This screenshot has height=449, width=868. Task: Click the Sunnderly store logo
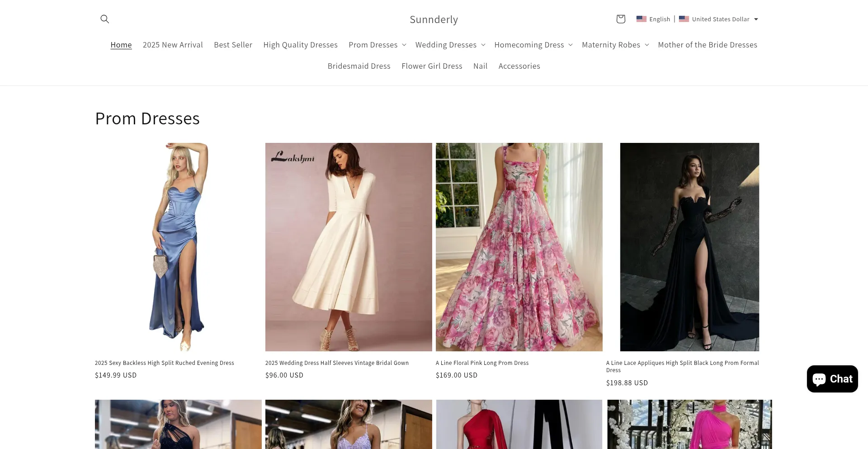(x=434, y=19)
